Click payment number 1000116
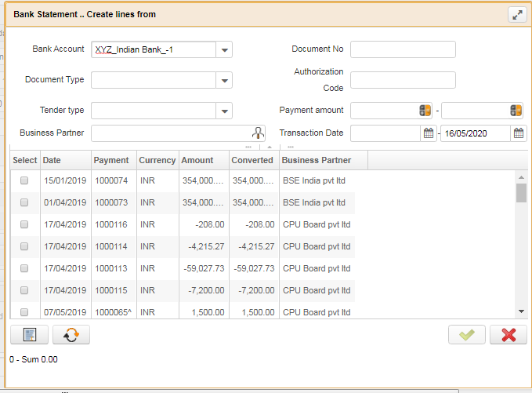 click(111, 224)
